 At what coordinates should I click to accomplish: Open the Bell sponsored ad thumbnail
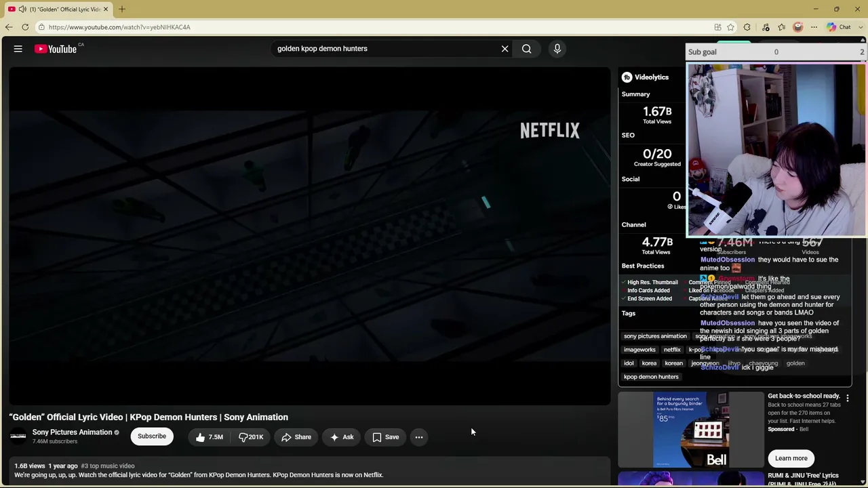(691, 430)
